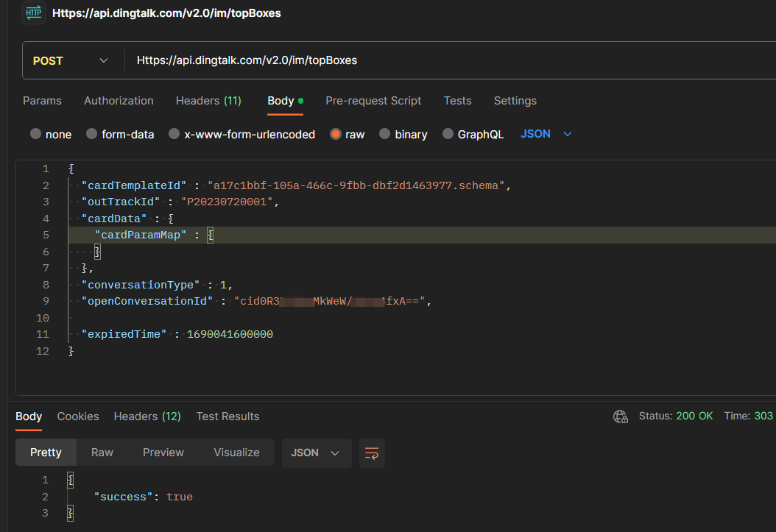Select the Pretty response view
776x532 pixels.
click(x=46, y=453)
